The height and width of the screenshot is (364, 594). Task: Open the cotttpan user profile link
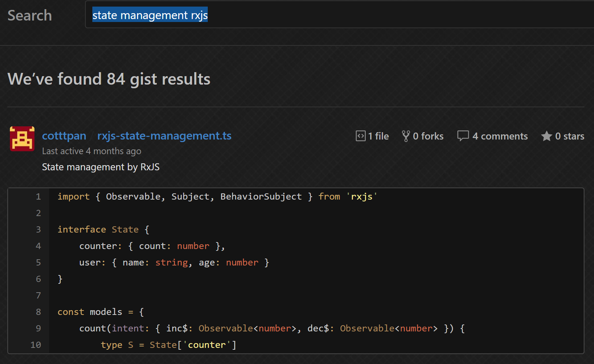tap(64, 136)
